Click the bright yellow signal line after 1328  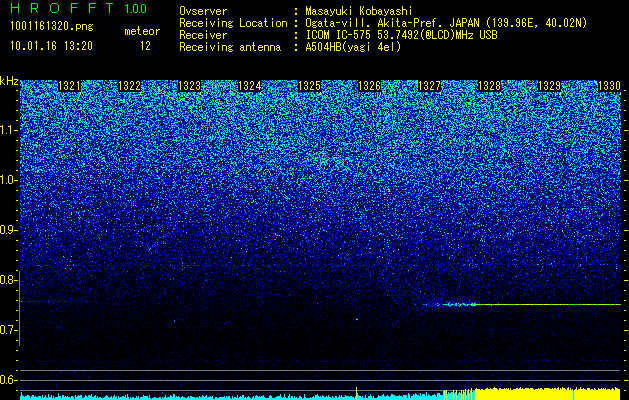click(548, 305)
